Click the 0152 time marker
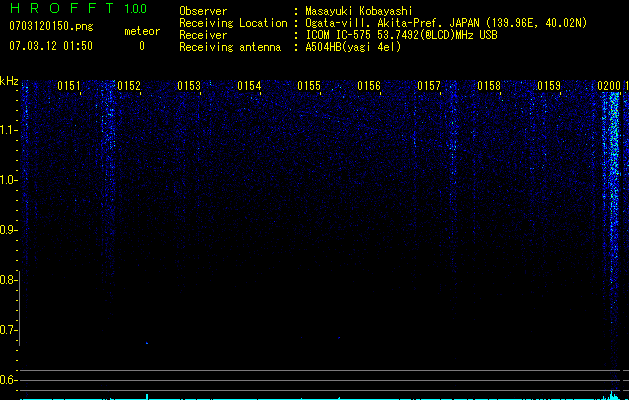Screen dimensions: 629x400 tap(129, 86)
